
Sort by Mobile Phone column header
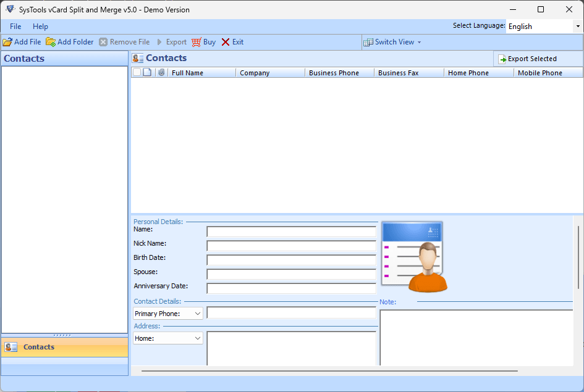[549, 73]
